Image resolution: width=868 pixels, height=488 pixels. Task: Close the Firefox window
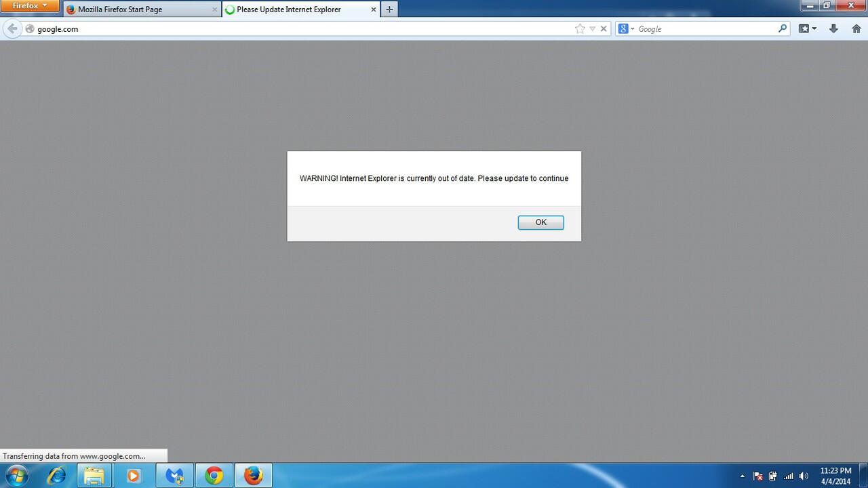(850, 5)
